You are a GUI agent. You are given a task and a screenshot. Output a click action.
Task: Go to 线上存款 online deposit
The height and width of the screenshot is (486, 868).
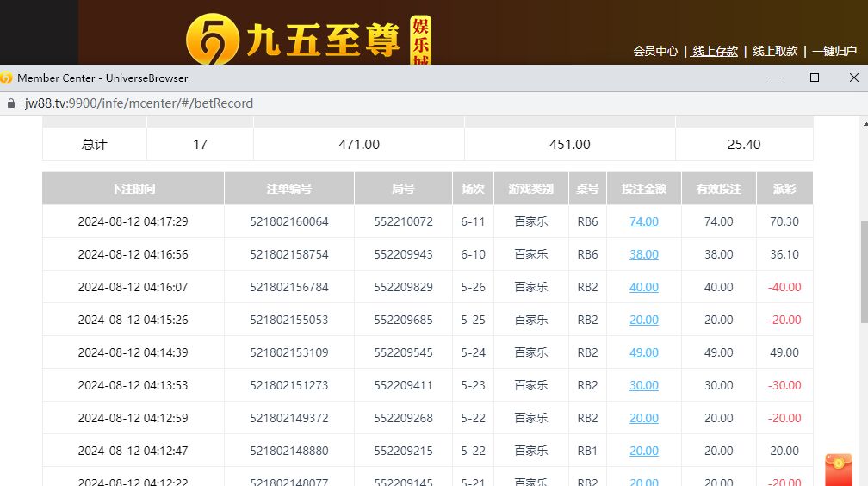tap(715, 51)
